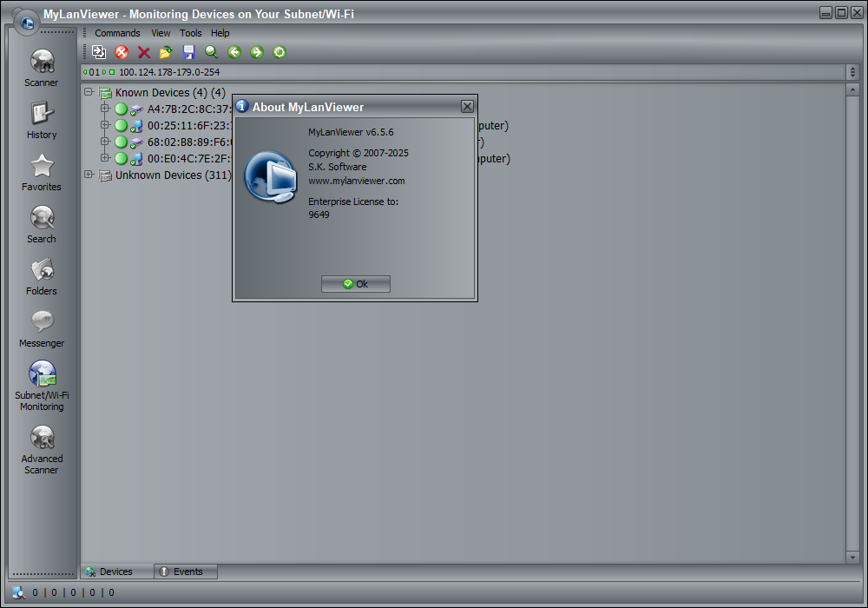Click the small green square in subnet bar
The height and width of the screenshot is (608, 868).
coord(112,72)
